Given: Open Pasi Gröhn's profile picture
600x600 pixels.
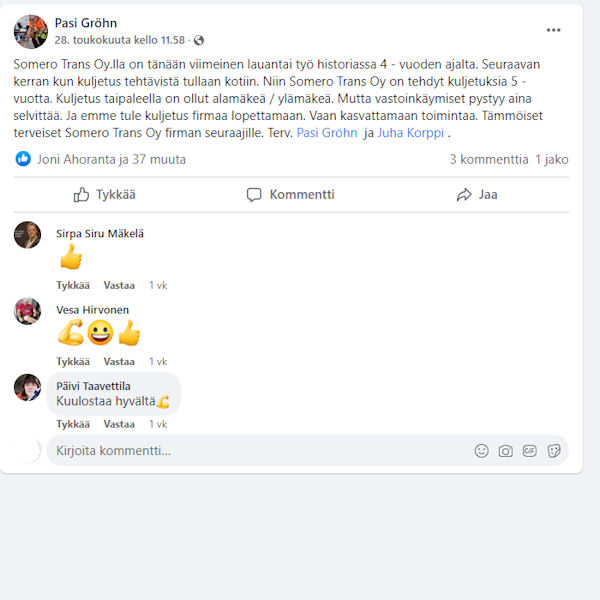Looking at the screenshot, I should coord(31,32).
